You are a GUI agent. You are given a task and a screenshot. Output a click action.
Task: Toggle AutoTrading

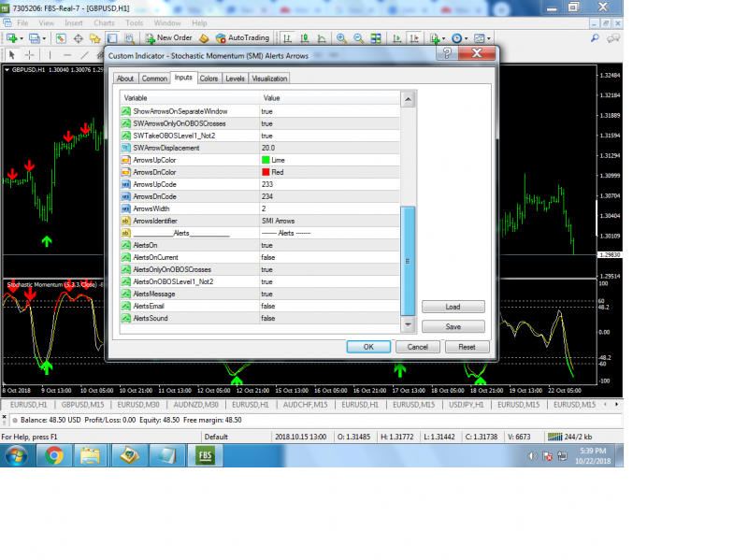pyautogui.click(x=242, y=38)
